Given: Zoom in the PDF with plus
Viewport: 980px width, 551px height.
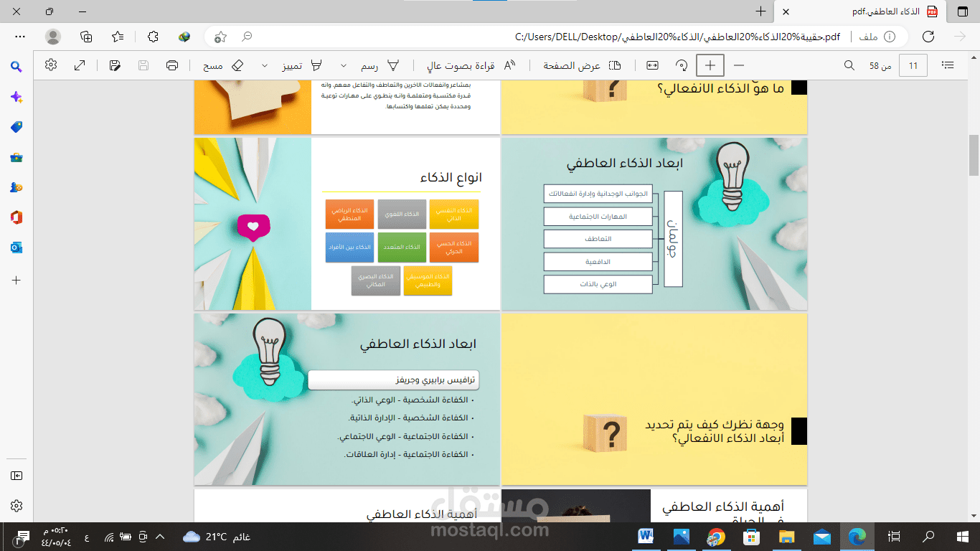Looking at the screenshot, I should 710,65.
